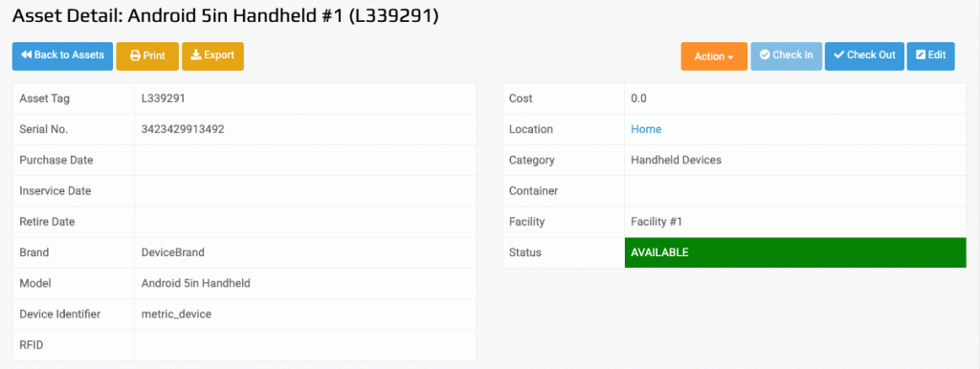Click the caret arrow on Action
Screen dimensions: 980x369
click(730, 56)
